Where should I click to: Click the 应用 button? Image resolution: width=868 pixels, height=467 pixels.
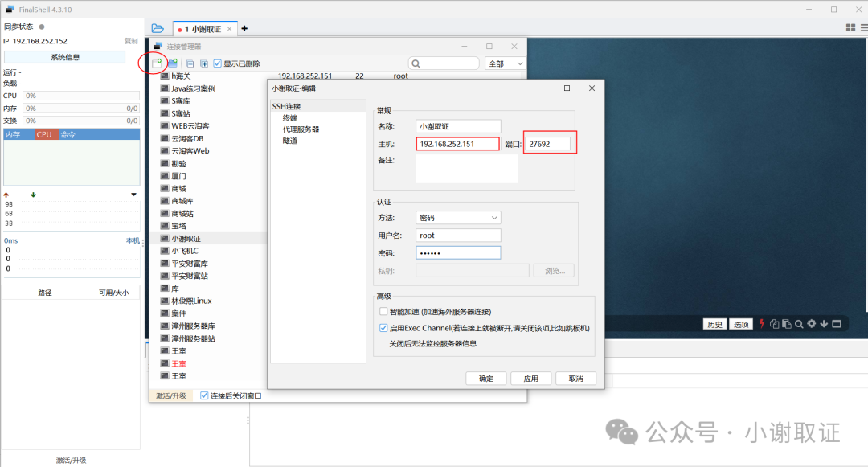(x=531, y=379)
